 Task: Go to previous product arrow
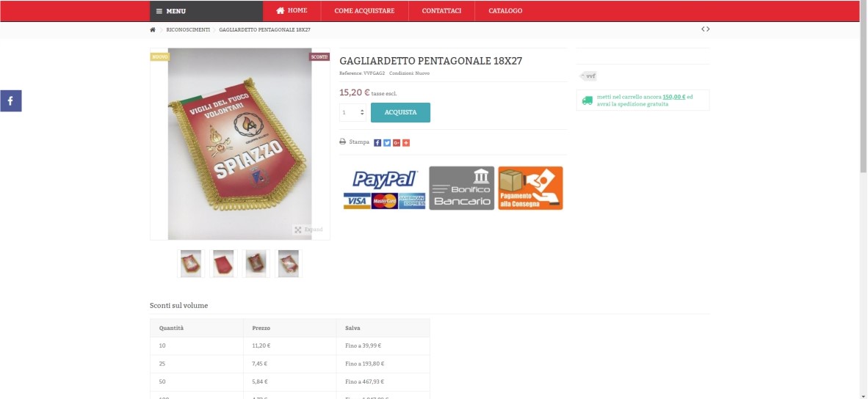pyautogui.click(x=703, y=29)
